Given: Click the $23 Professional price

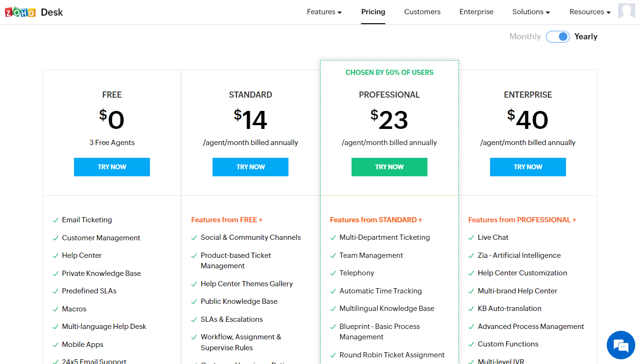Looking at the screenshot, I should click(x=389, y=119).
